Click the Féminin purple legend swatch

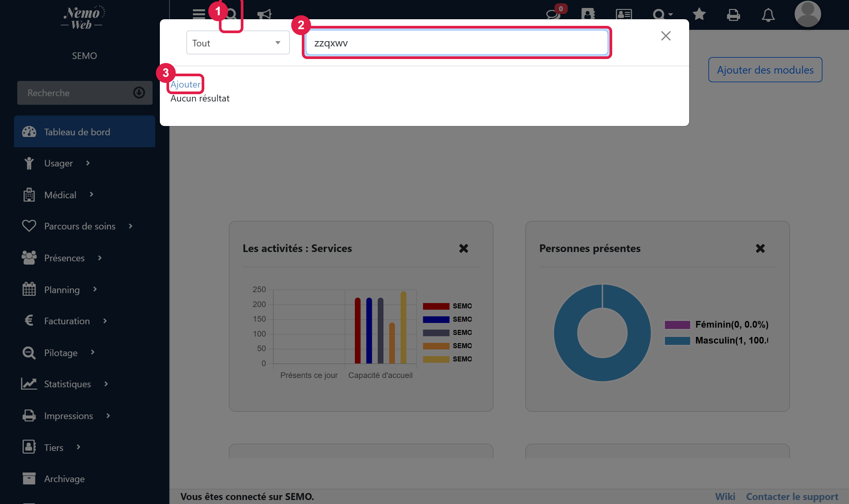point(677,325)
